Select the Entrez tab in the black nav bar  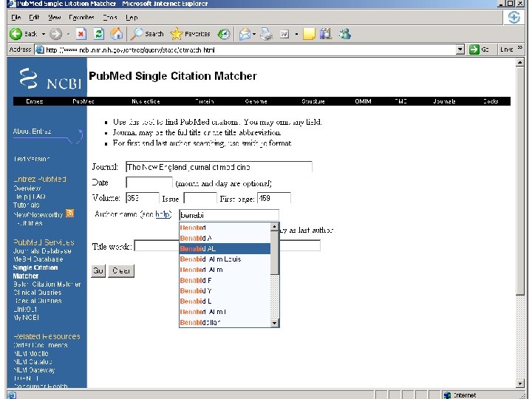(35, 101)
